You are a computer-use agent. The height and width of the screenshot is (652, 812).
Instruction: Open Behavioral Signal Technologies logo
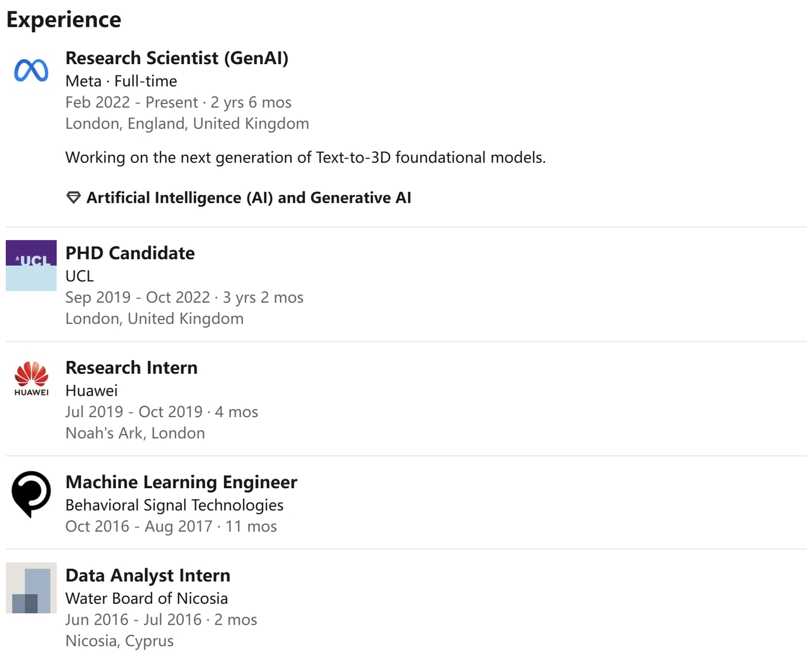pos(31,494)
